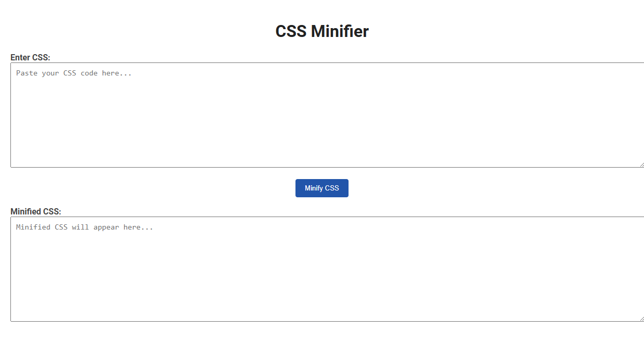Screen dimensions: 644x355
Task: Activate the Minify CSS action
Action: [x=321, y=188]
